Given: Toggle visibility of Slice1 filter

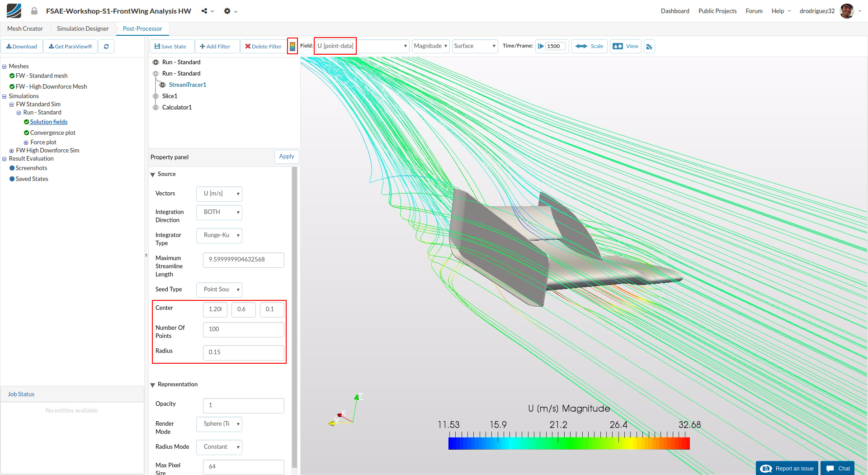Looking at the screenshot, I should click(x=156, y=96).
